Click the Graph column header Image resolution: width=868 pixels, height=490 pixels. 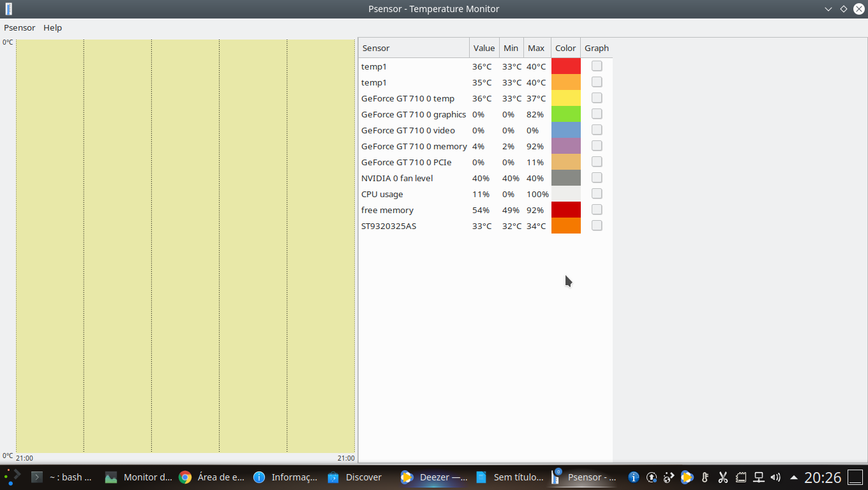(x=597, y=48)
